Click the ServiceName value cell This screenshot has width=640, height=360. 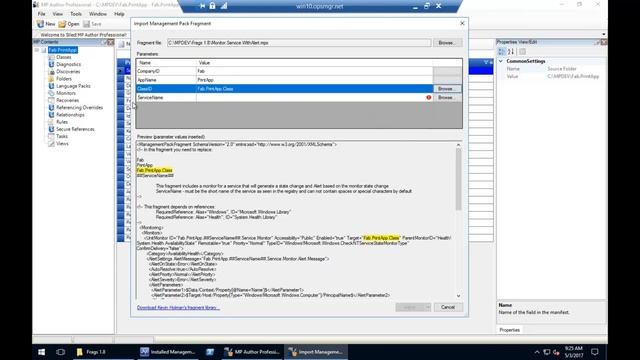[x=314, y=98]
